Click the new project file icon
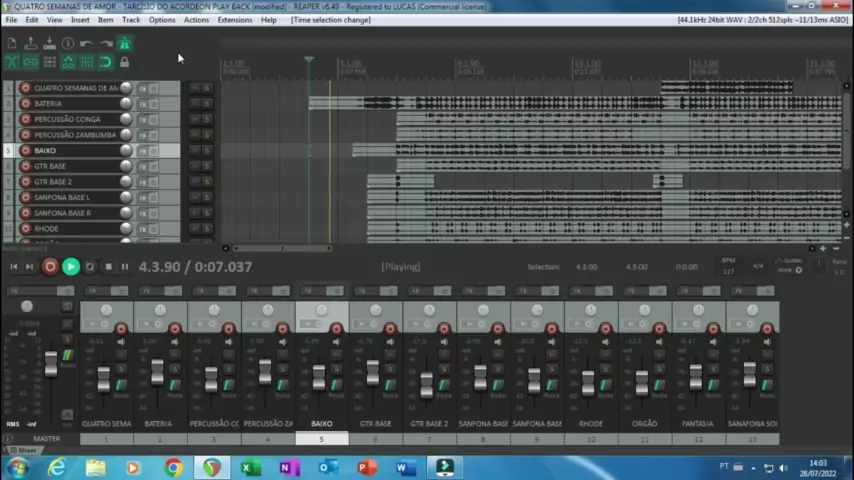 (x=12, y=44)
